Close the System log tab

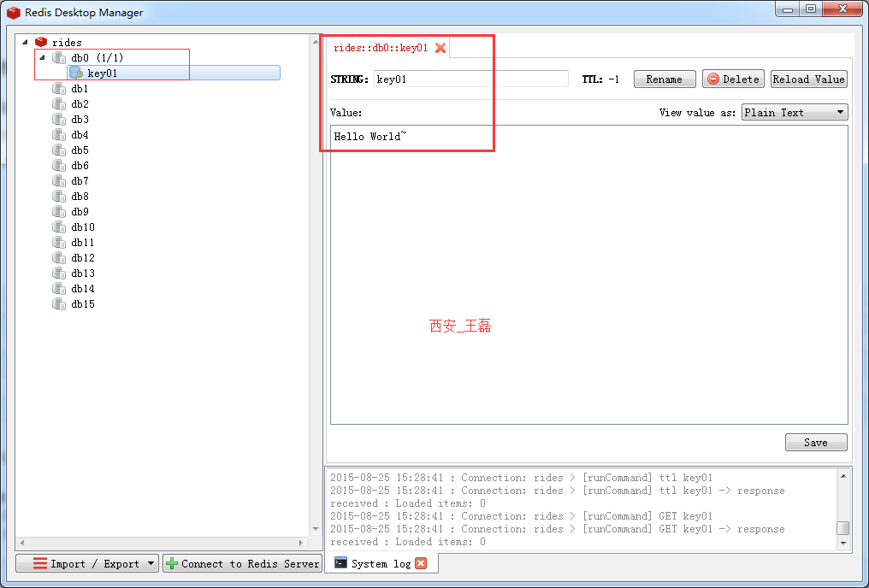click(421, 563)
